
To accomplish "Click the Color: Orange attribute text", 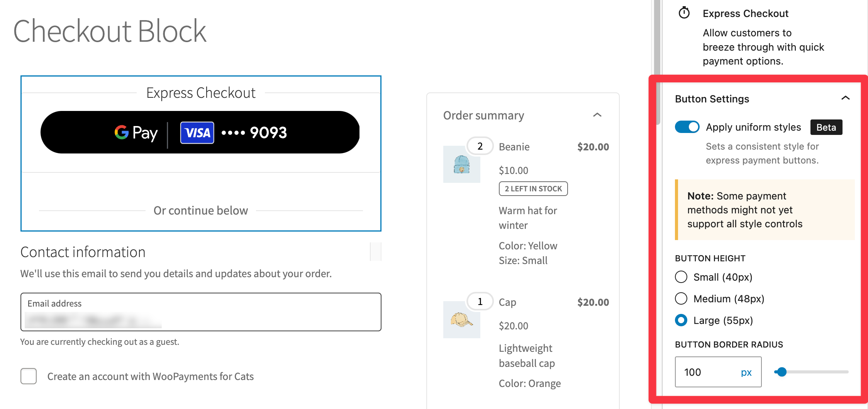I will click(530, 383).
